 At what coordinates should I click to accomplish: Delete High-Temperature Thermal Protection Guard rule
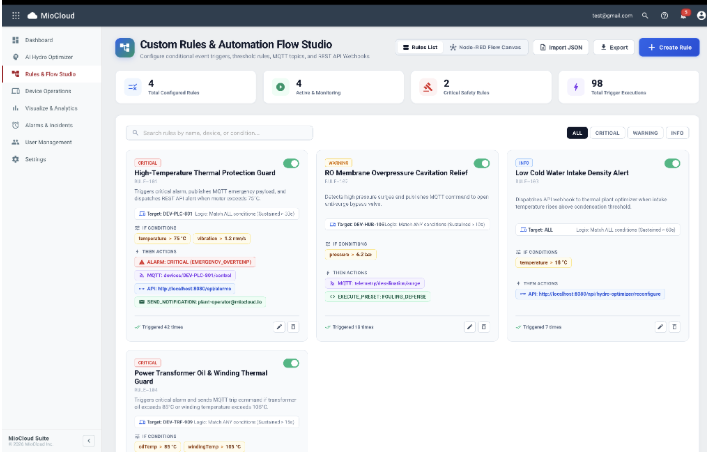pos(294,327)
